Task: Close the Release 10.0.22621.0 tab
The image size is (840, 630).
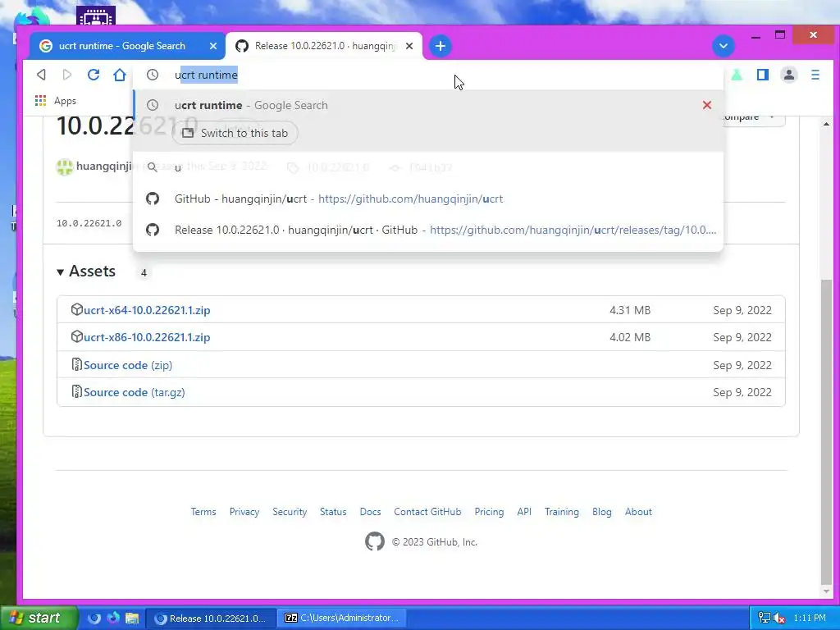Action: 409,46
